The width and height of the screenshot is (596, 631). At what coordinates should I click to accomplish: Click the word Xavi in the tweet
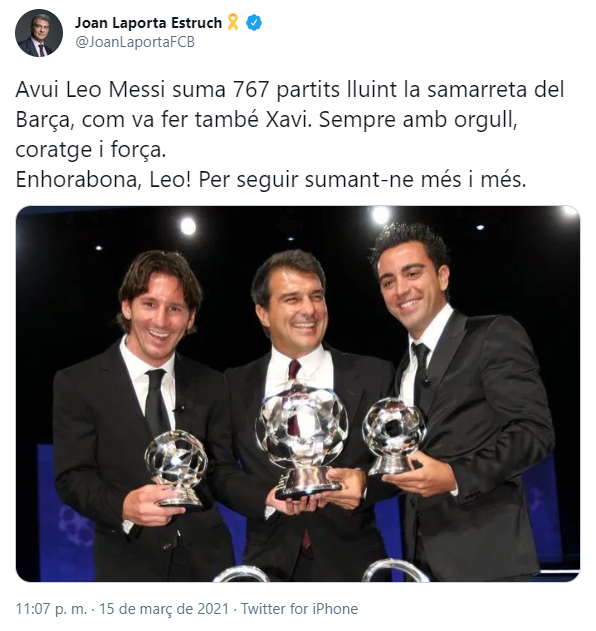[288, 120]
